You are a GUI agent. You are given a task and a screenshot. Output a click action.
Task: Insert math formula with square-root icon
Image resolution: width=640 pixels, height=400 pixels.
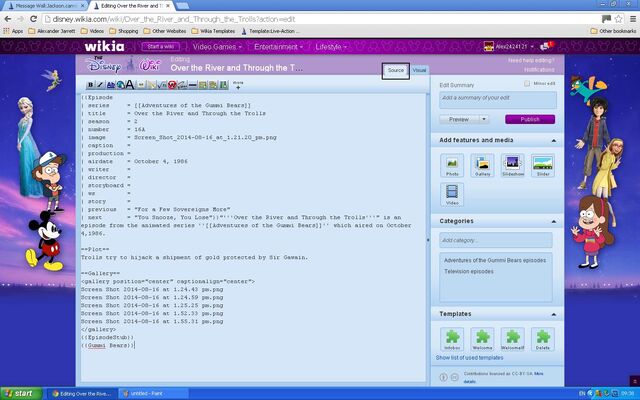[x=162, y=85]
